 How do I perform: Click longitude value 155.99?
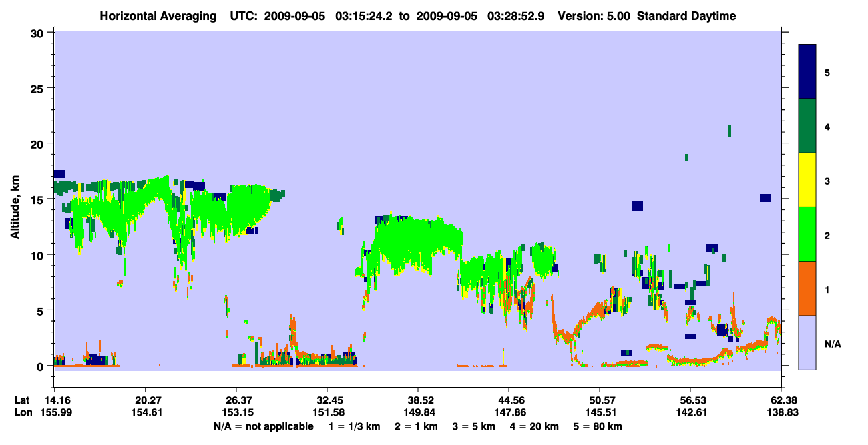point(55,412)
